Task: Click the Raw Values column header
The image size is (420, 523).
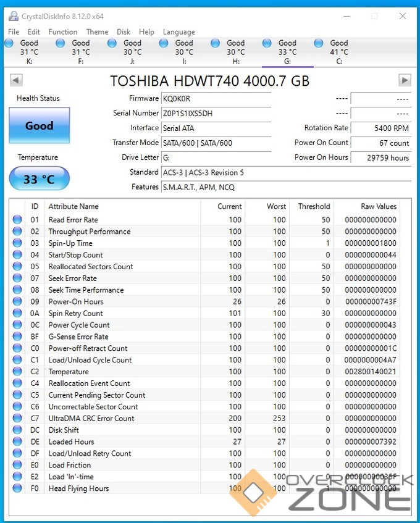Action: 378,206
